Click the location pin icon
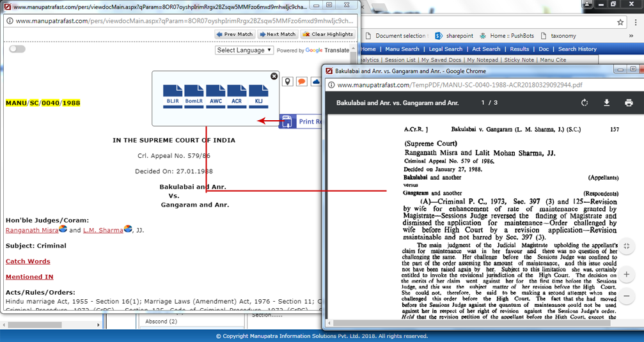The image size is (644, 342). (x=288, y=81)
